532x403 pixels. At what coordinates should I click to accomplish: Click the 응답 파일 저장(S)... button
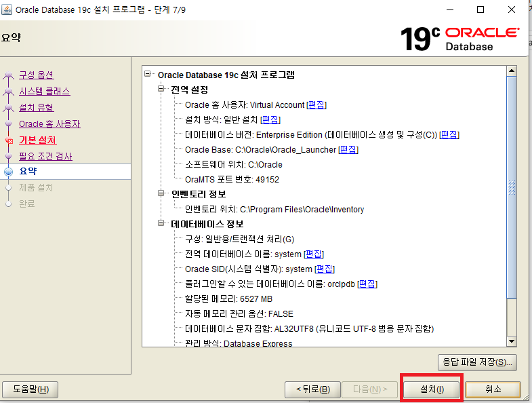click(477, 362)
